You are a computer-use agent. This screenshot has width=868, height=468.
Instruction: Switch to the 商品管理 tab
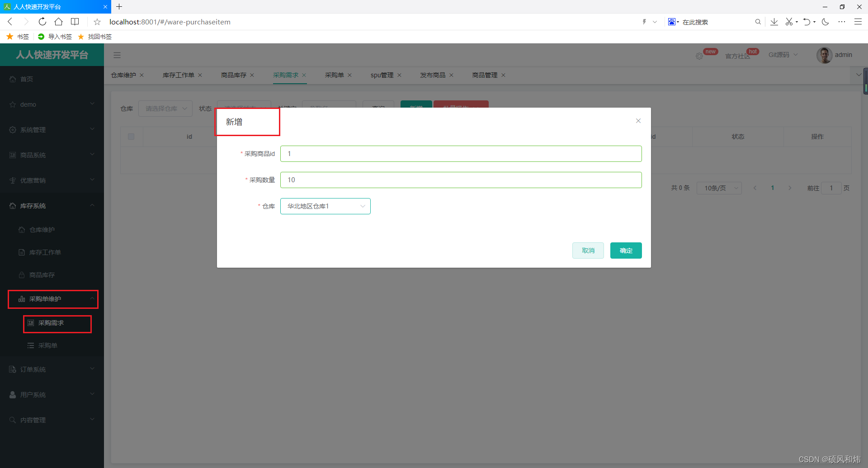(485, 75)
